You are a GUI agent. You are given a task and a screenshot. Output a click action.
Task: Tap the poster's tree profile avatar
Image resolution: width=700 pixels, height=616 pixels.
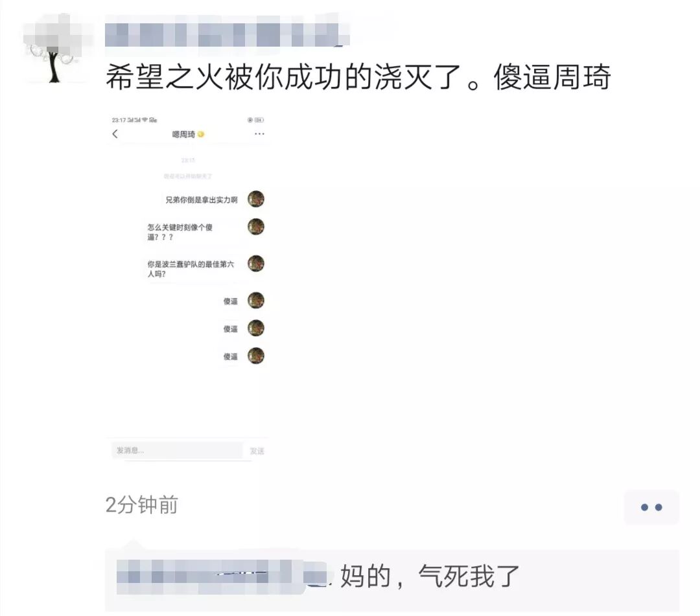click(x=56, y=49)
